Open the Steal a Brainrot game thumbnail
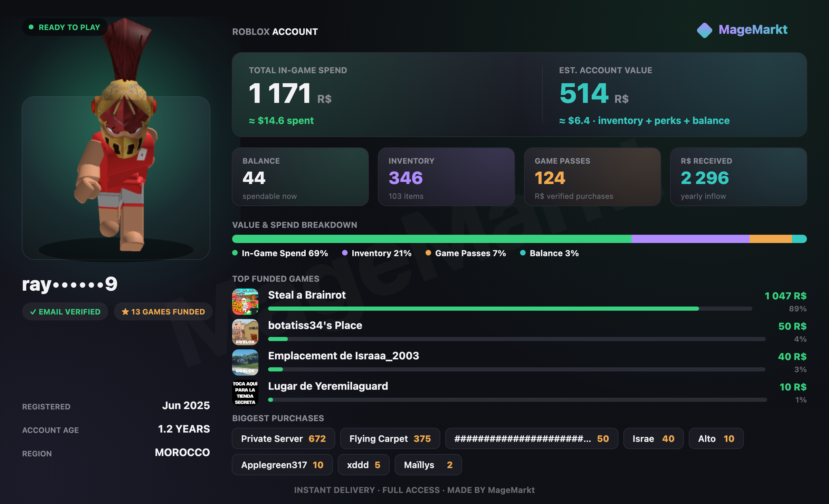The image size is (829, 504). [245, 302]
